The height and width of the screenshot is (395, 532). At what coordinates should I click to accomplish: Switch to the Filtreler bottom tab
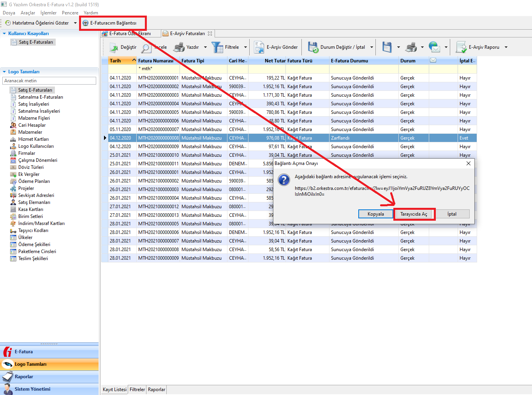[x=137, y=390]
